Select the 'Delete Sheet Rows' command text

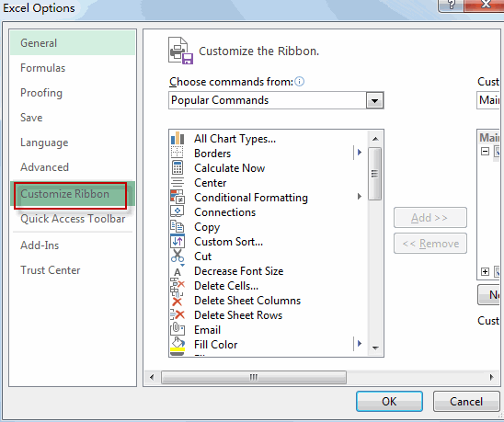(x=238, y=315)
